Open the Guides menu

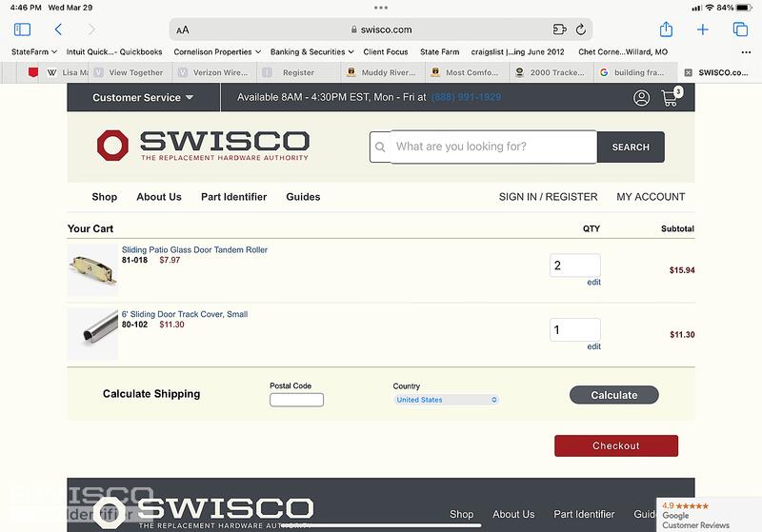pos(303,197)
